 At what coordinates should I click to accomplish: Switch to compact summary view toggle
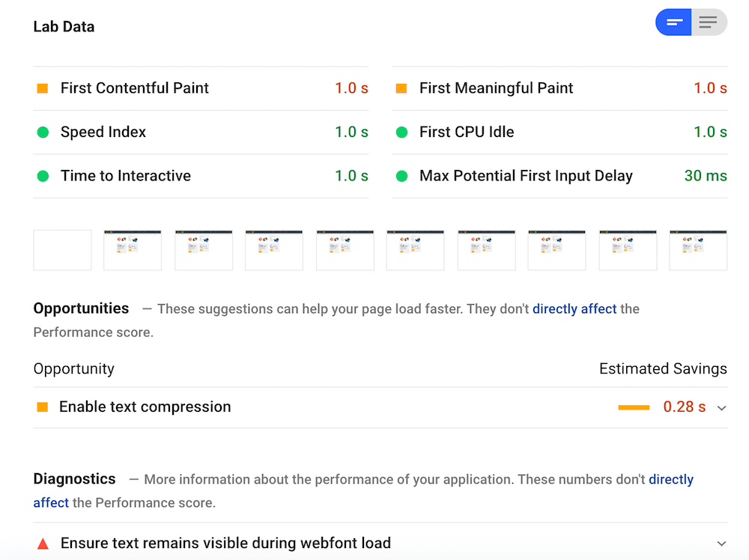(x=673, y=22)
